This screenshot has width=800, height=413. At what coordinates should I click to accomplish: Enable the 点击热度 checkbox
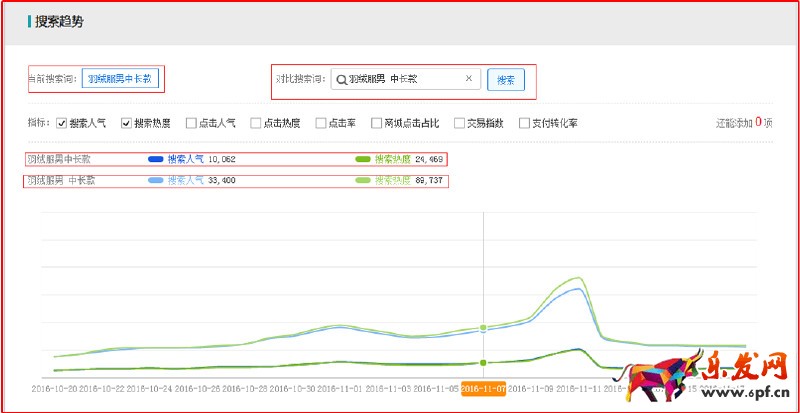coord(256,124)
